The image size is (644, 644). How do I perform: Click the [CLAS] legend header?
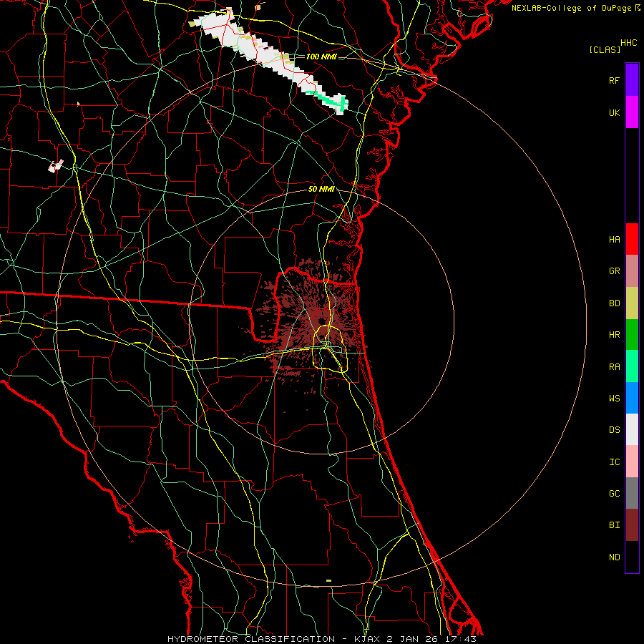tap(605, 49)
